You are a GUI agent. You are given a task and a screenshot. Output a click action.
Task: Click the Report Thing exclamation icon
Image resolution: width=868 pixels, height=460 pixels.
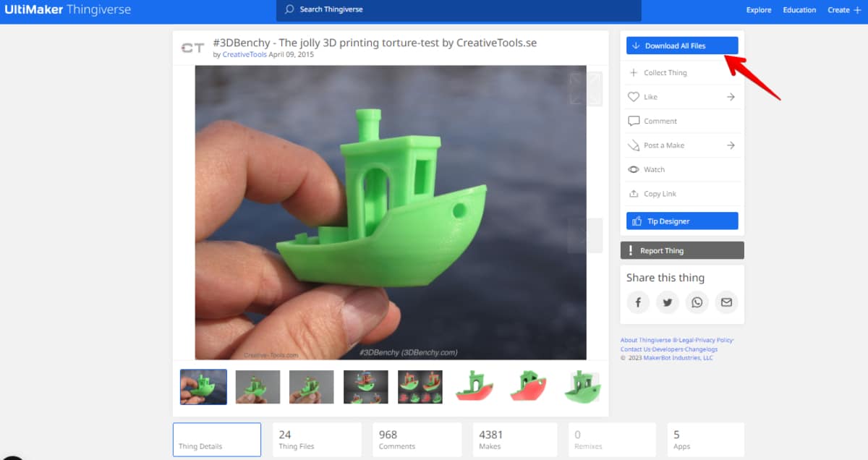point(631,250)
